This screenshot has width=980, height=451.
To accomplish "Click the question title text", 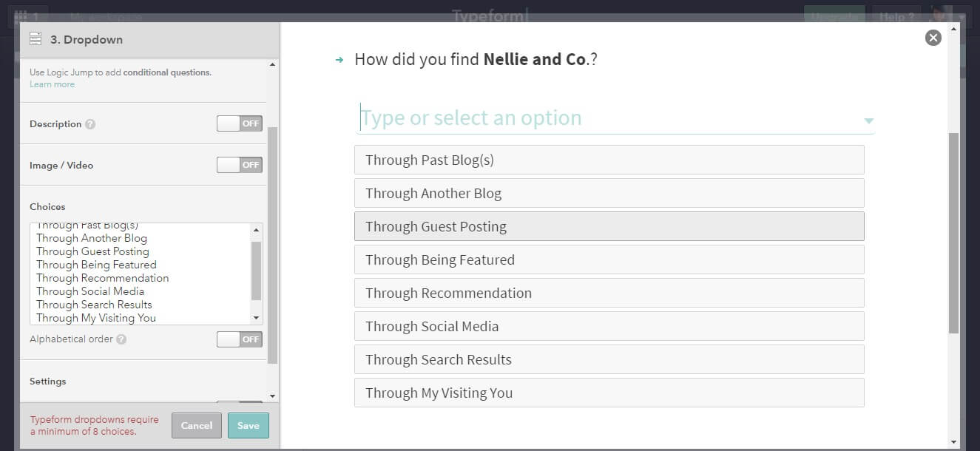I will (x=476, y=59).
